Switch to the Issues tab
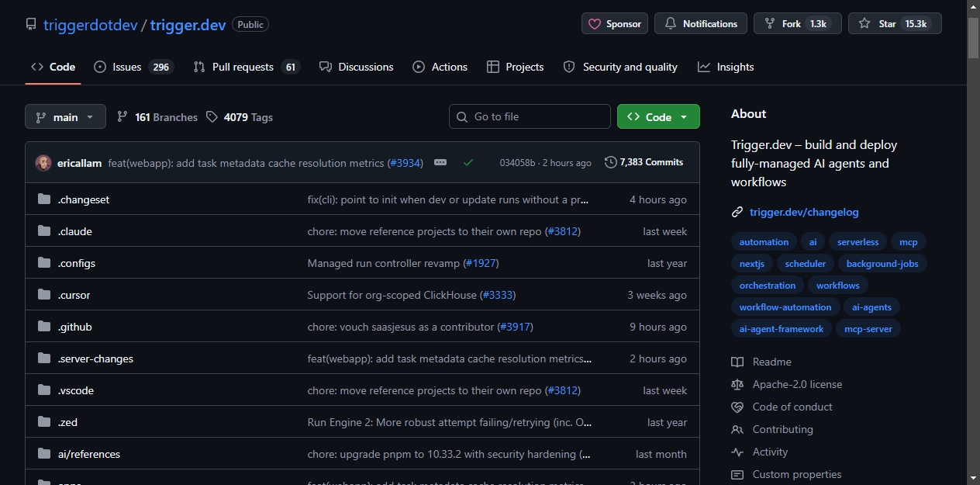This screenshot has width=980, height=485. pyautogui.click(x=133, y=67)
